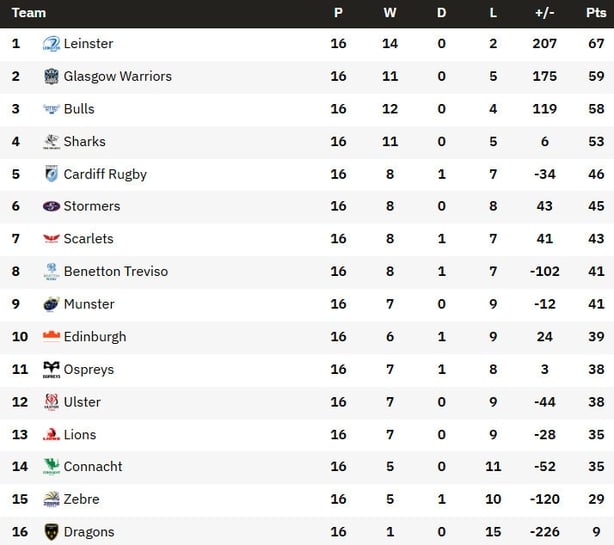Click the Leinster team logo

tap(51, 43)
